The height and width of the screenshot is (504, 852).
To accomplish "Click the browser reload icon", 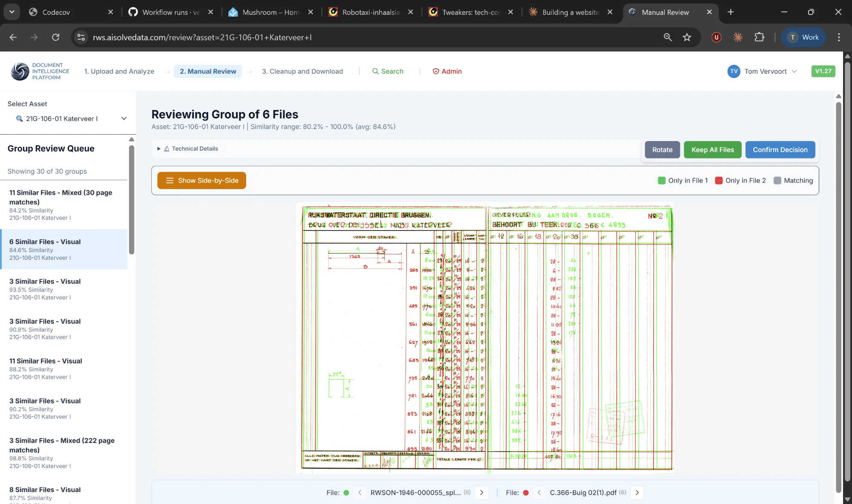I will tap(55, 37).
